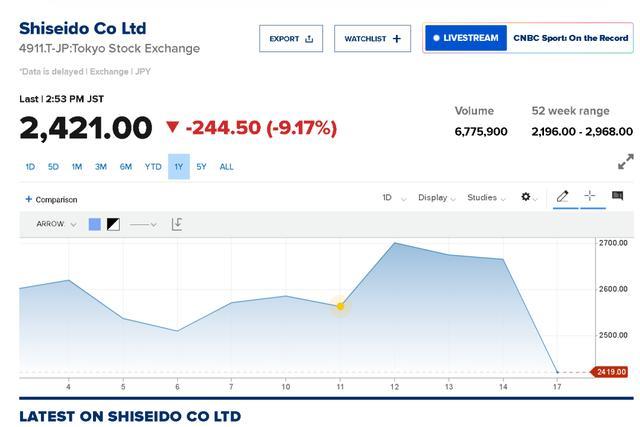Expand the Display dropdown
This screenshot has width=640, height=427.
437,198
